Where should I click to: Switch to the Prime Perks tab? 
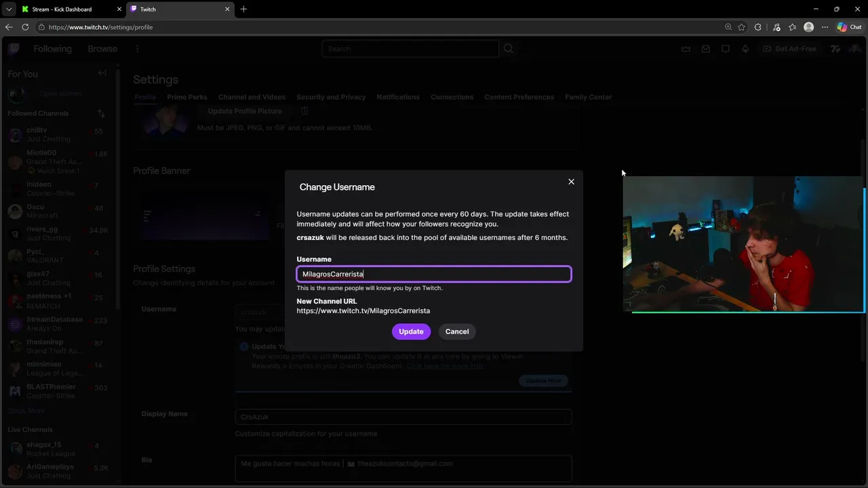(187, 97)
